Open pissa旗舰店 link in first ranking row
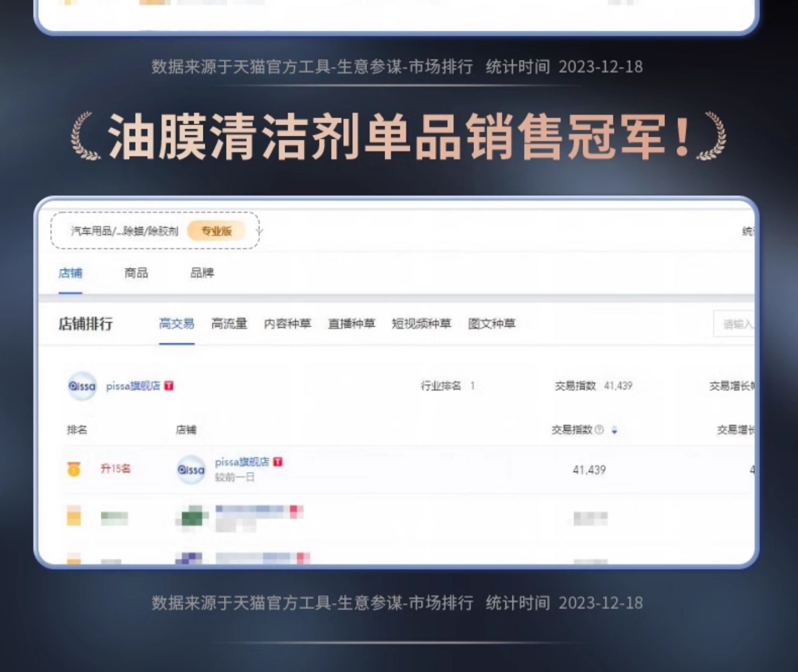798x672 pixels. click(x=242, y=462)
